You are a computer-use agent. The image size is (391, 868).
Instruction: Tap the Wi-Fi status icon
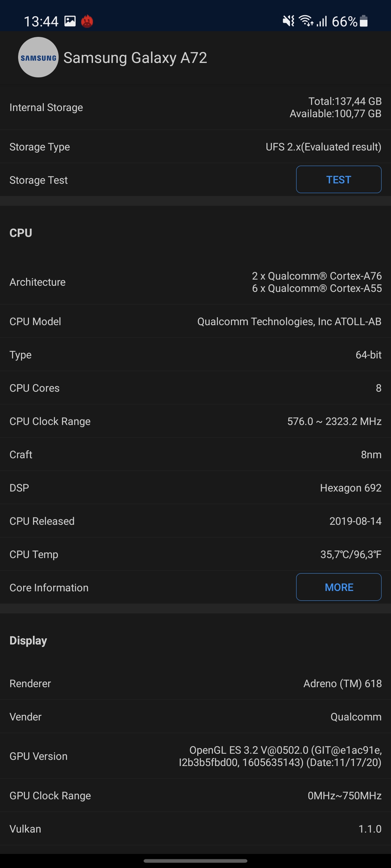306,21
